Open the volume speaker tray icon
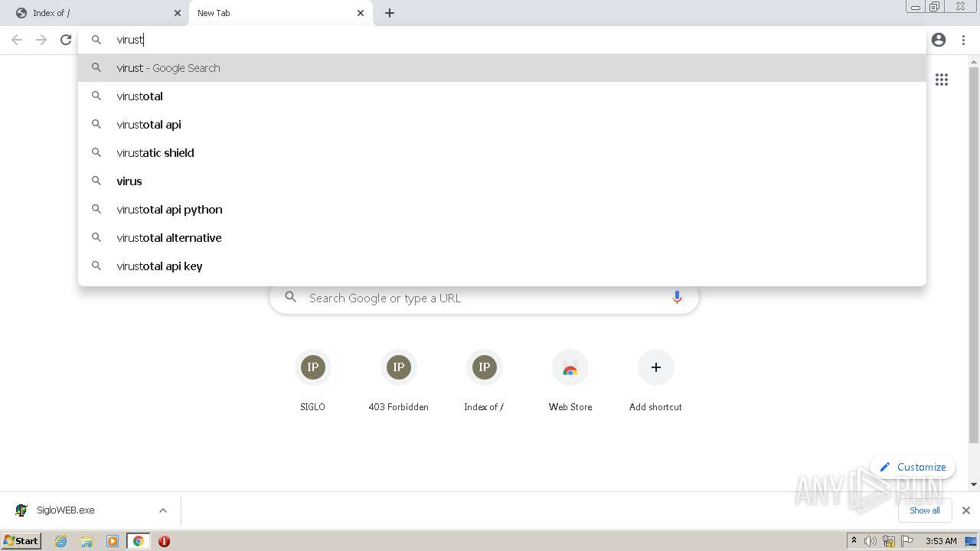Image resolution: width=980 pixels, height=551 pixels. click(x=871, y=541)
